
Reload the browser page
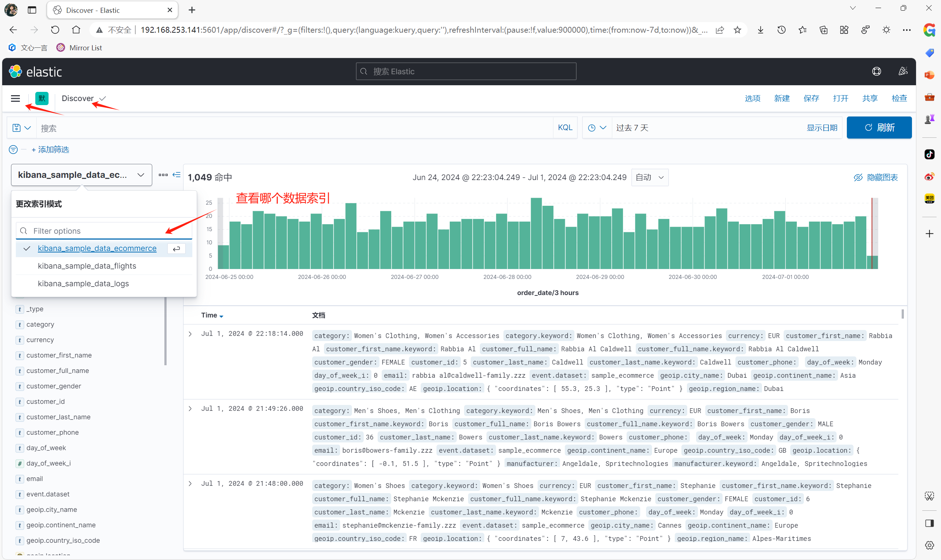click(55, 30)
